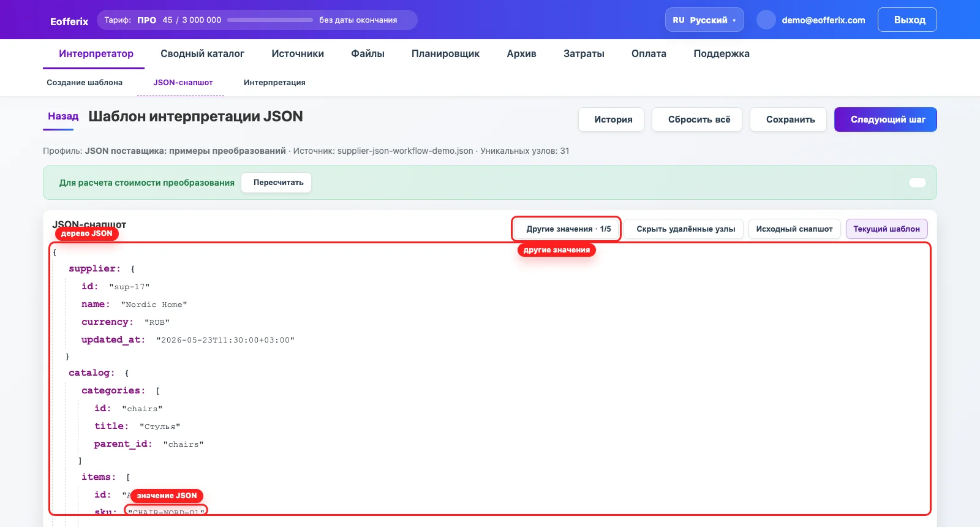Click the demo@eofferix.com account email

point(823,20)
